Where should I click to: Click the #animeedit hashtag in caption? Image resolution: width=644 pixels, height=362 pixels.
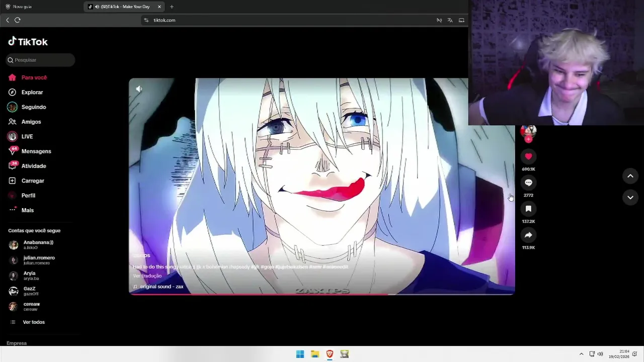(x=335, y=267)
